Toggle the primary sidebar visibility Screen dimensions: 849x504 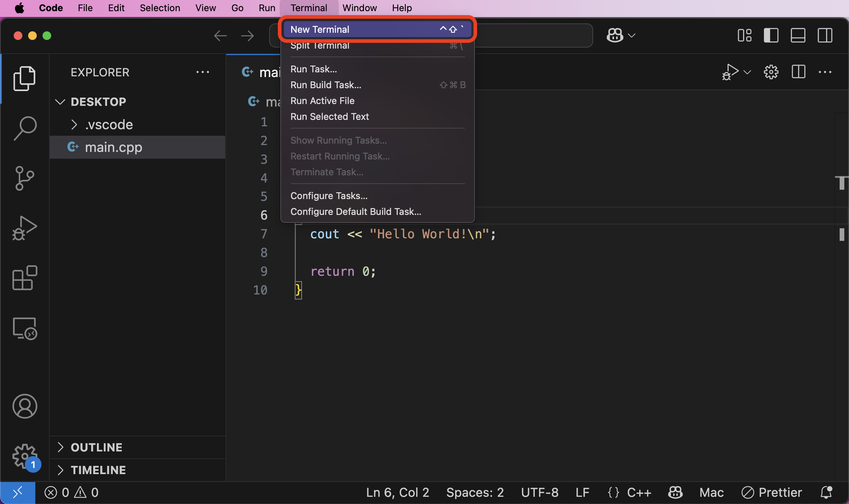(x=771, y=35)
